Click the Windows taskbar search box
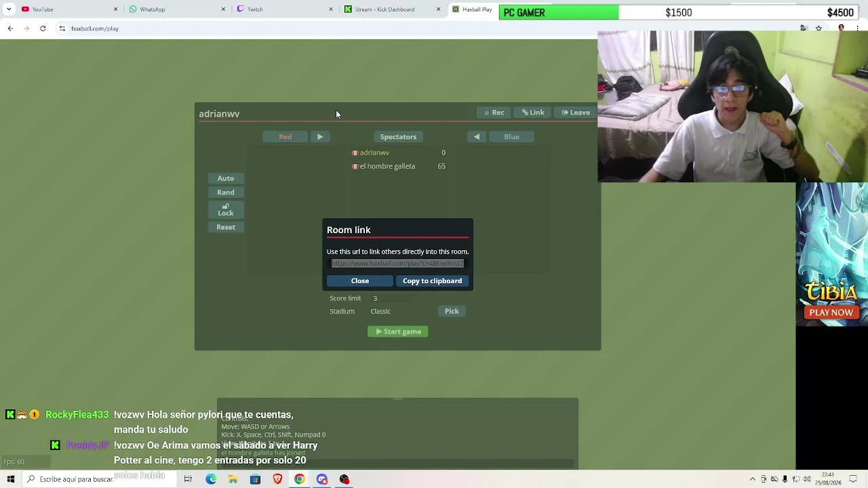868x488 pixels. [100, 479]
